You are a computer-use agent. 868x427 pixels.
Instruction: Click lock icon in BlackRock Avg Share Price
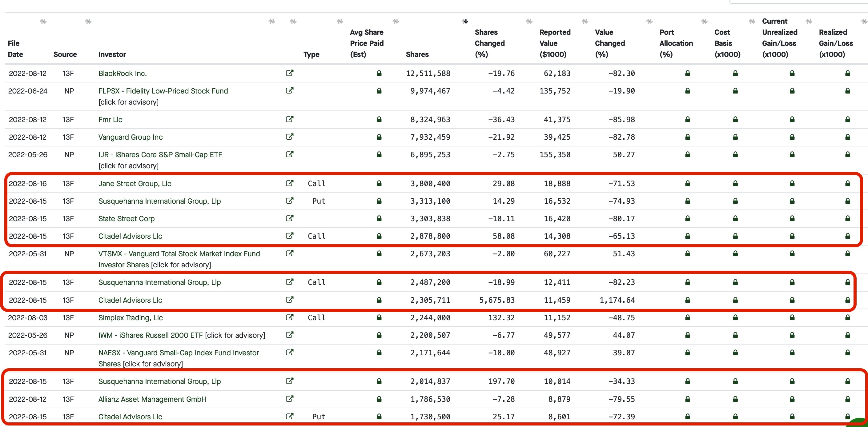click(379, 74)
